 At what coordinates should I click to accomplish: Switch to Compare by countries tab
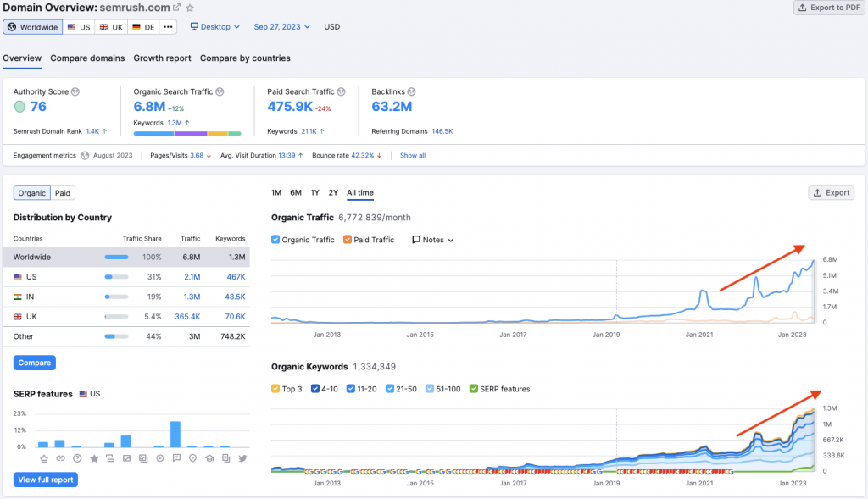245,58
